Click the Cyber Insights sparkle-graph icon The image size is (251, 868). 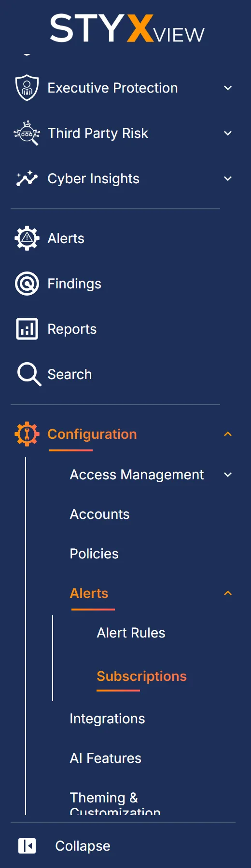[x=27, y=178]
